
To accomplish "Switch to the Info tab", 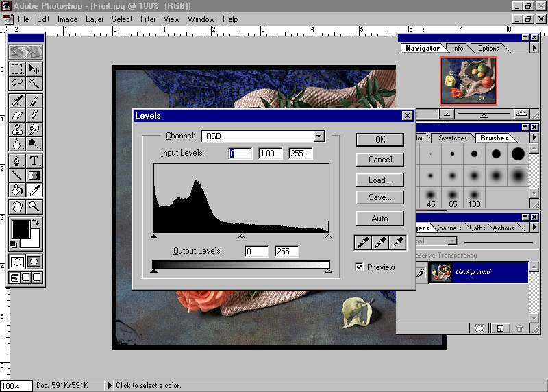I will pyautogui.click(x=458, y=48).
